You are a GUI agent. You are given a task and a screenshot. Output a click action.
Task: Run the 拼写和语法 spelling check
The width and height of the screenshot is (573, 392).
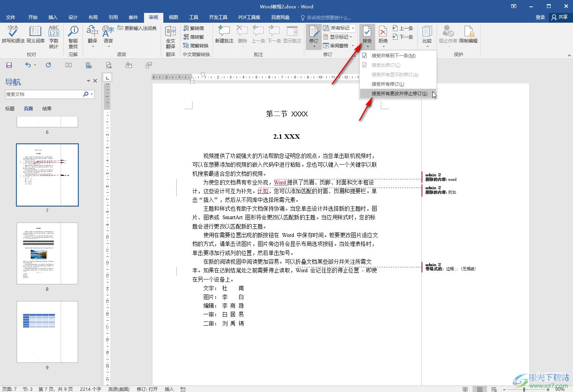(13, 34)
